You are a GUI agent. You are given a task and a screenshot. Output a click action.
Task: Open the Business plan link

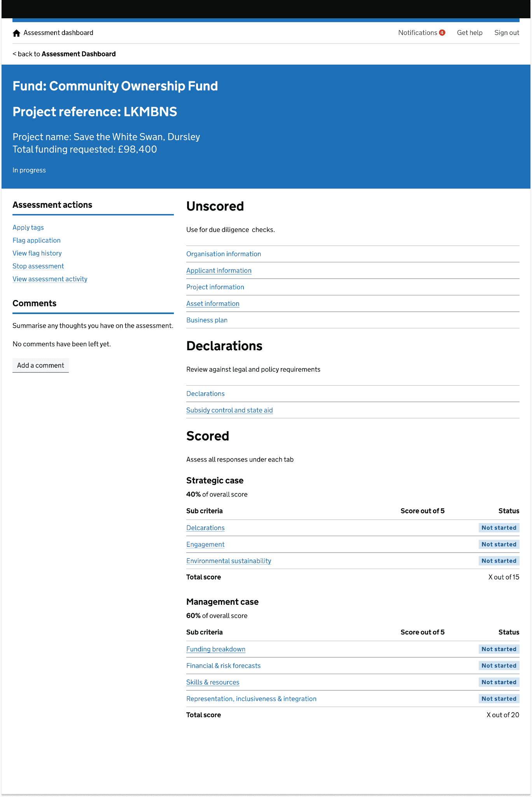207,320
